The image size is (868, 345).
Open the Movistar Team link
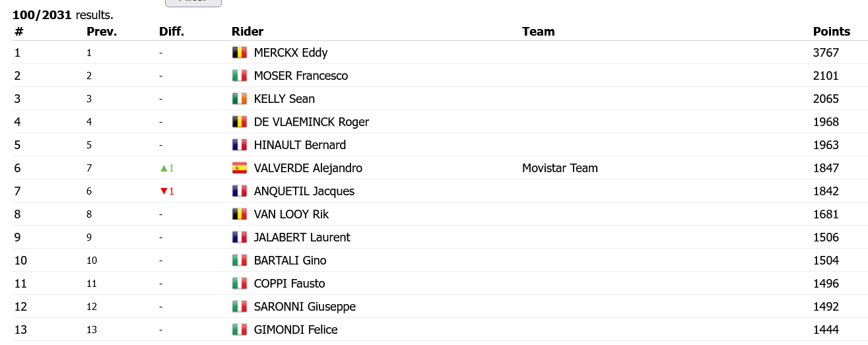click(x=560, y=168)
